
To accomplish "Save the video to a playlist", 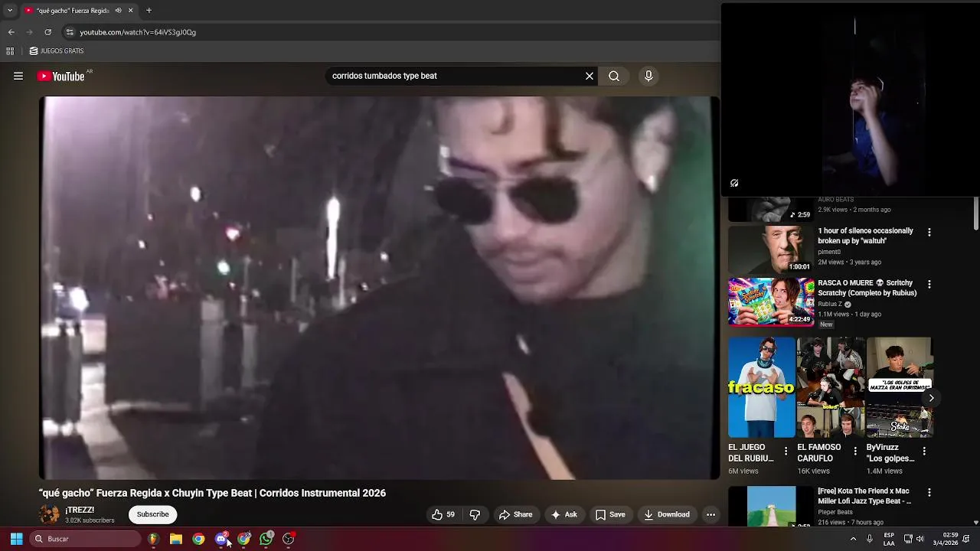I will pos(610,514).
